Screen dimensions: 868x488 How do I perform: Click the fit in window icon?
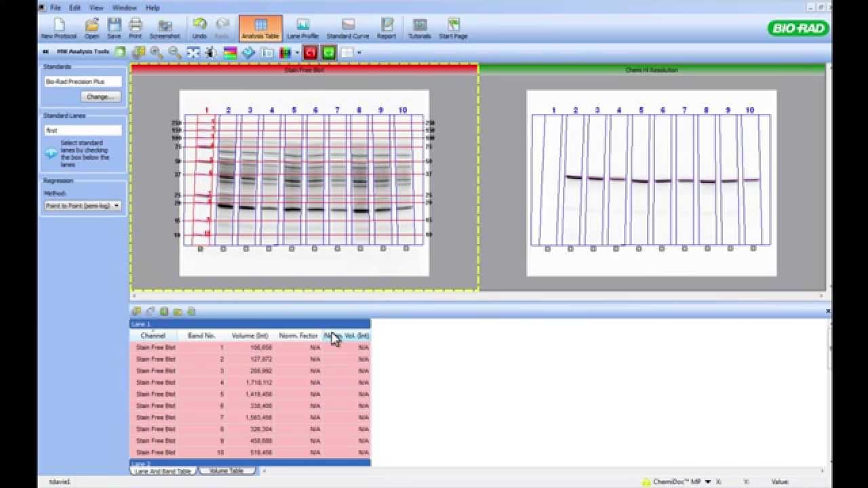[x=193, y=52]
